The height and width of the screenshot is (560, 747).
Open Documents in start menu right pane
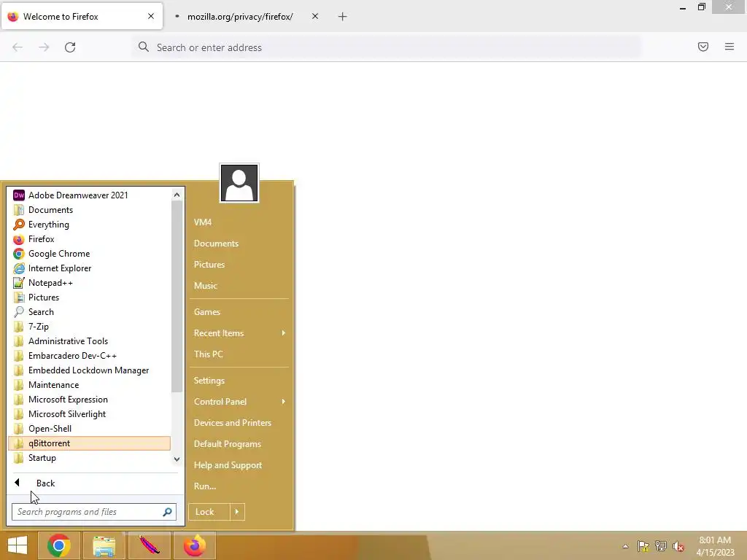point(239,244)
